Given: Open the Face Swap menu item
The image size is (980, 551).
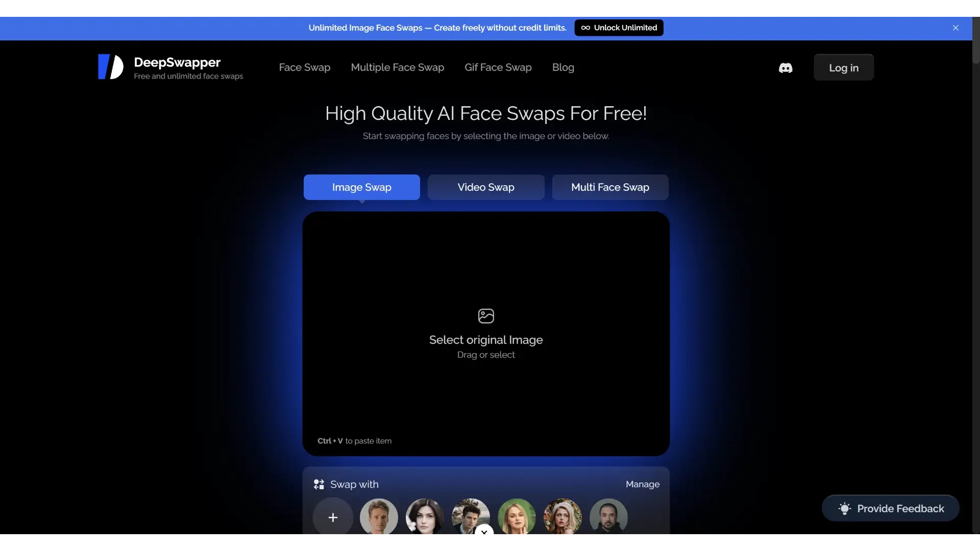Looking at the screenshot, I should pyautogui.click(x=305, y=67).
